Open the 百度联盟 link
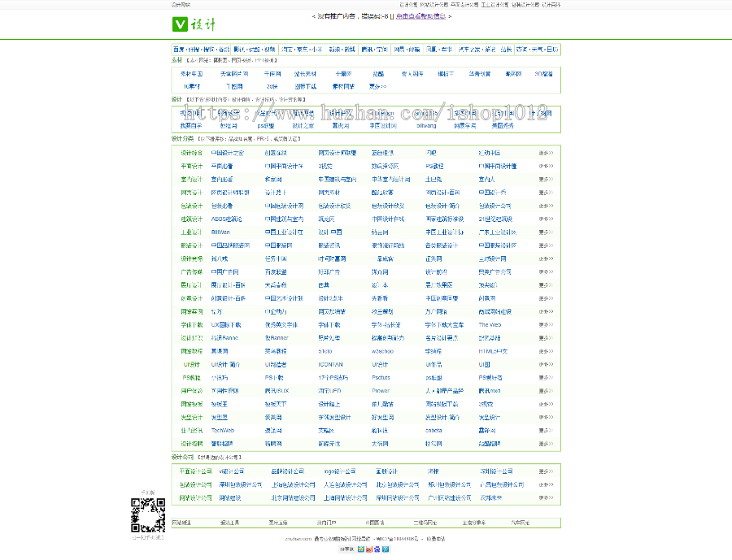 (x=276, y=272)
